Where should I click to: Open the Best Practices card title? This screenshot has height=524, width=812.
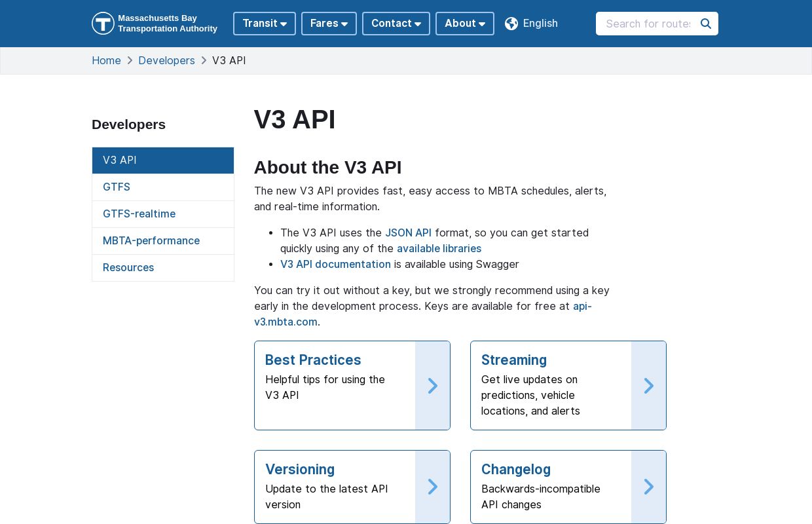(x=313, y=360)
